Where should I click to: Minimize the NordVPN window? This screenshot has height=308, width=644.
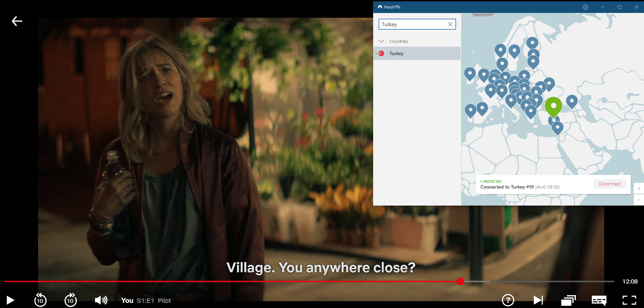click(603, 7)
